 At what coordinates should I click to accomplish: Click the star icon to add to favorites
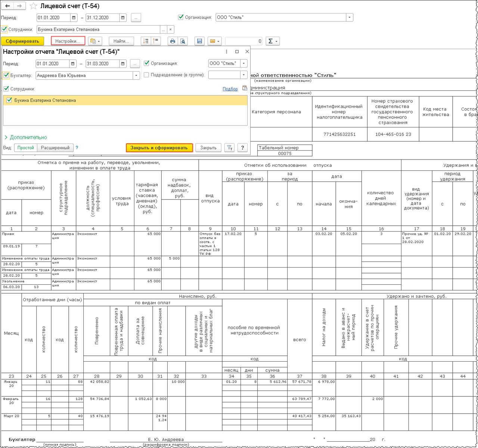pos(33,6)
